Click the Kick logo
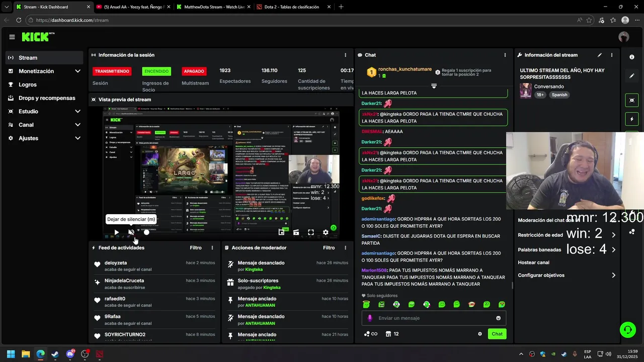644x362 pixels. point(38,37)
